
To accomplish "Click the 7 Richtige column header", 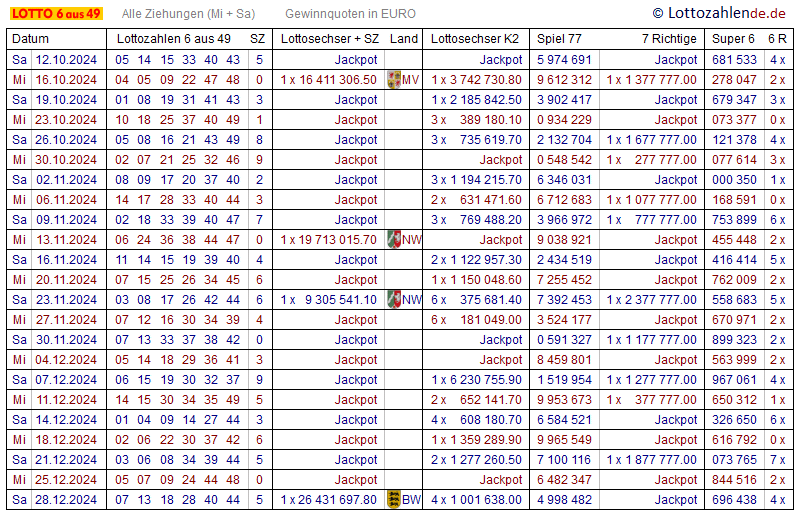I will coord(669,38).
